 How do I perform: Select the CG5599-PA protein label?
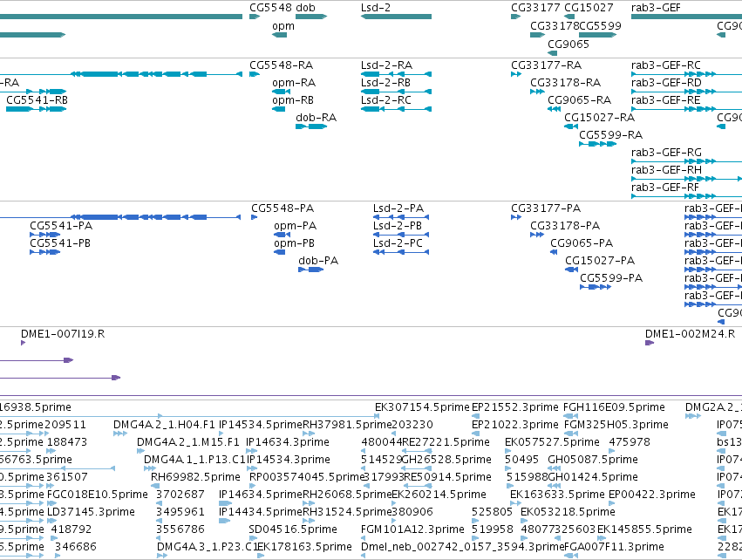pyautogui.click(x=611, y=278)
